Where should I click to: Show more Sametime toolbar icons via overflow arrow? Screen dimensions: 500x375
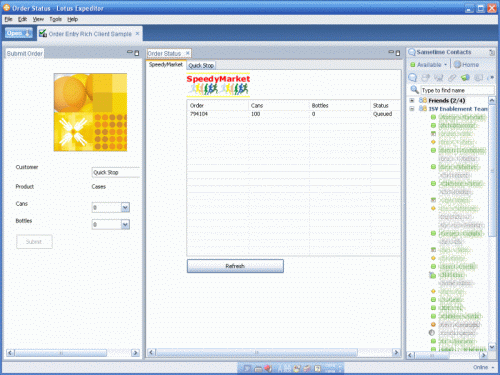pyautogui.click(x=491, y=78)
